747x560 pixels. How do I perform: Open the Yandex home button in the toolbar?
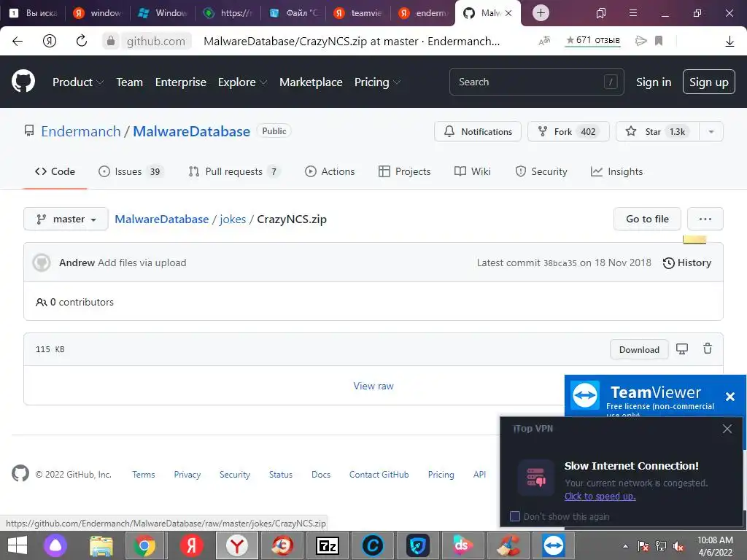click(x=50, y=41)
